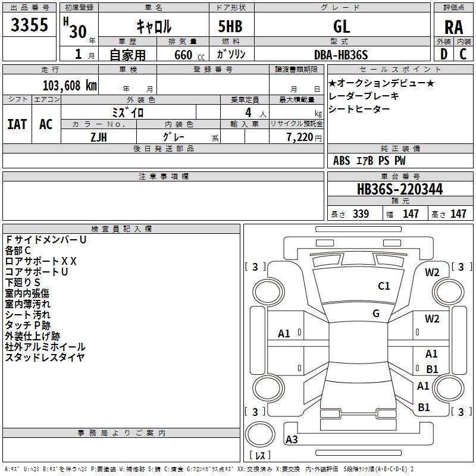Select the W2 mark nearest the front fender
The width and height of the screenshot is (476, 476).
[432, 273]
